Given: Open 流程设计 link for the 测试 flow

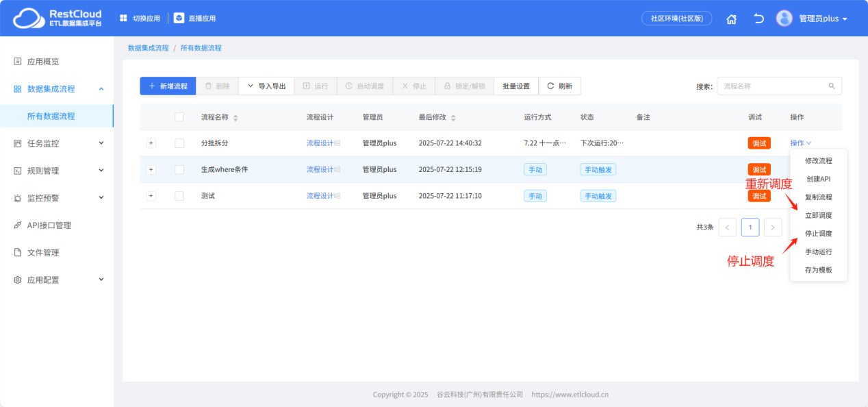Looking at the screenshot, I should tap(319, 195).
